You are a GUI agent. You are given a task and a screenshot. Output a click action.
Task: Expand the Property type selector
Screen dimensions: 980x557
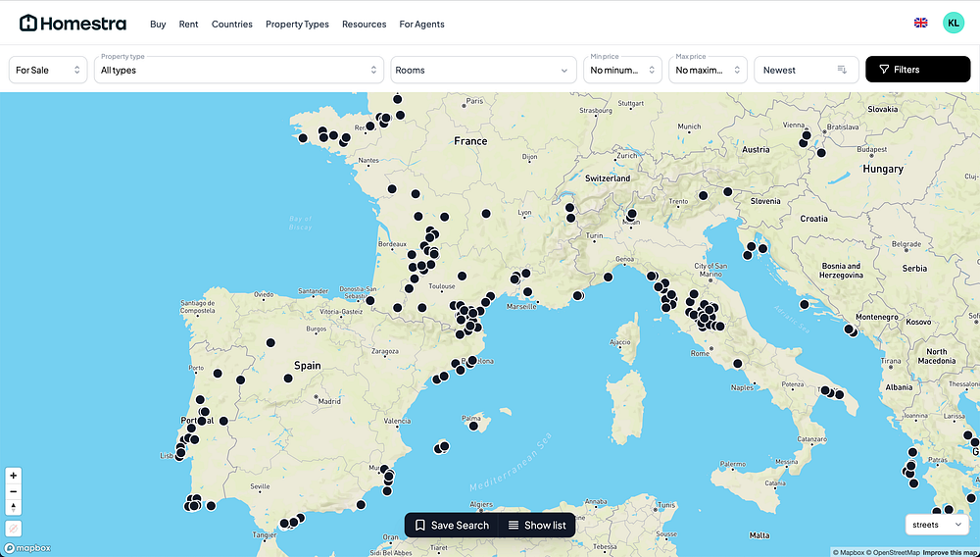point(239,70)
